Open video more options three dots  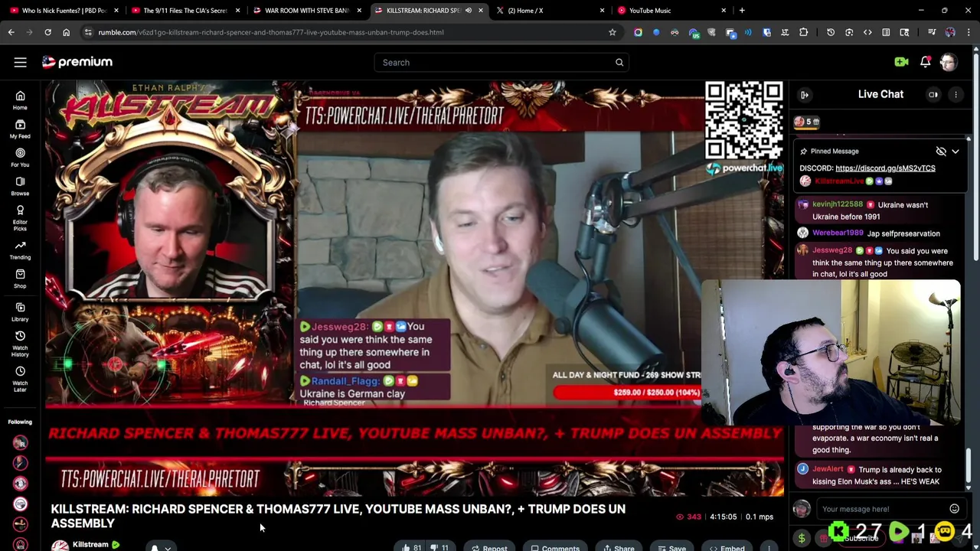[x=769, y=547]
